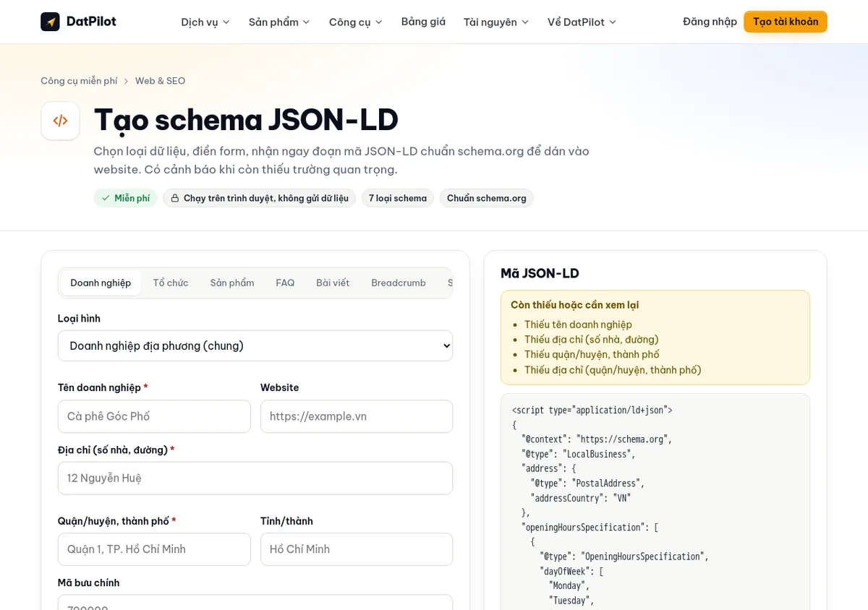Open the Công cụ miễn phí breadcrumb
The height and width of the screenshot is (610, 868).
pos(79,81)
